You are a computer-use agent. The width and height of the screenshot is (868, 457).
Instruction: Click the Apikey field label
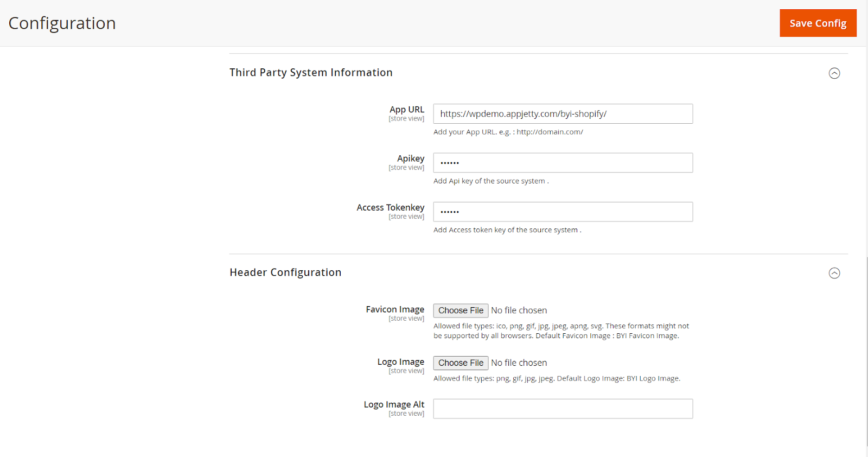click(x=411, y=158)
